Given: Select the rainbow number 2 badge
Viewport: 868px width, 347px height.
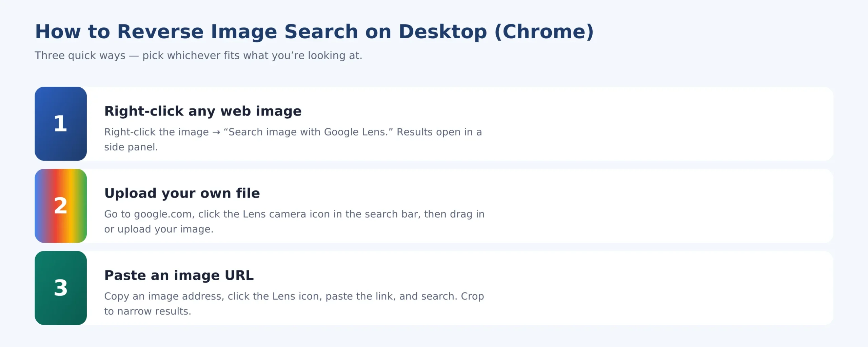Looking at the screenshot, I should click(61, 206).
